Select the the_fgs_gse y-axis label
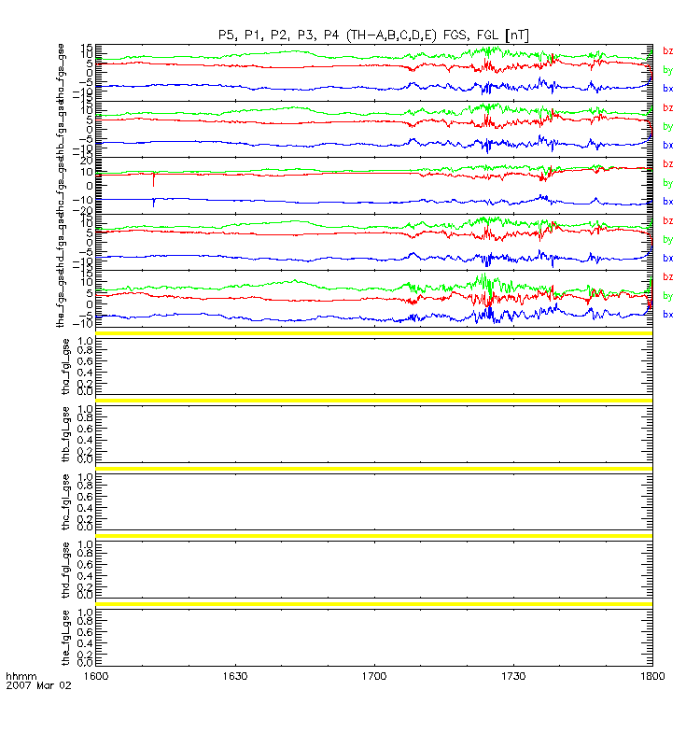This screenshot has height=747, width=700. (61, 299)
